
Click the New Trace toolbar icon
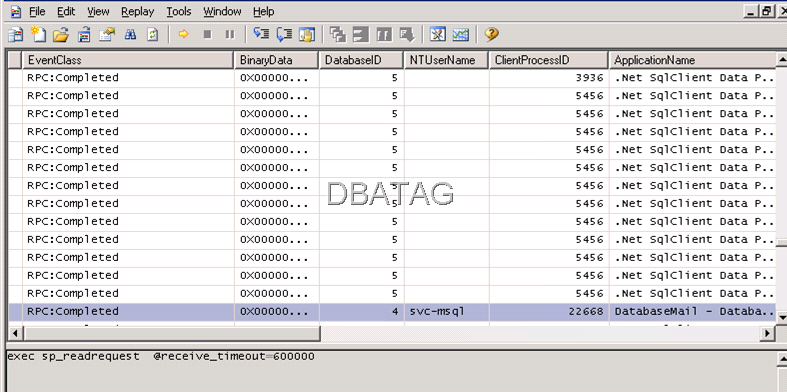click(x=16, y=35)
